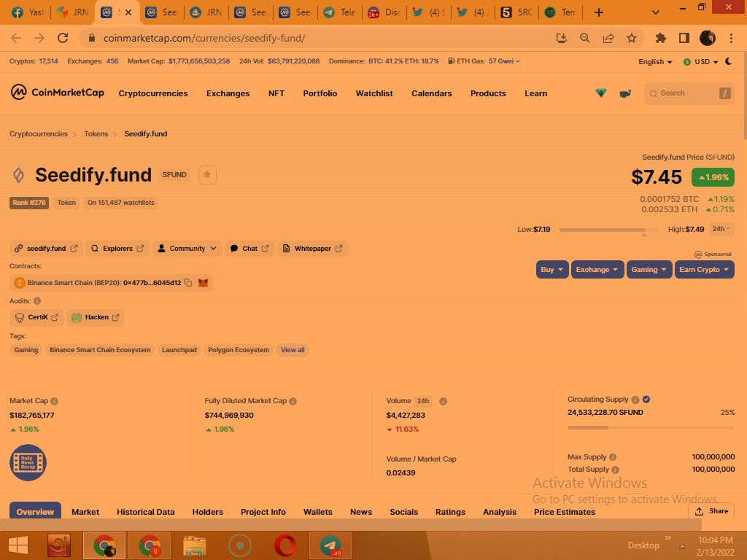The height and width of the screenshot is (560, 747).
Task: Expand the Community dropdown
Action: pyautogui.click(x=187, y=249)
